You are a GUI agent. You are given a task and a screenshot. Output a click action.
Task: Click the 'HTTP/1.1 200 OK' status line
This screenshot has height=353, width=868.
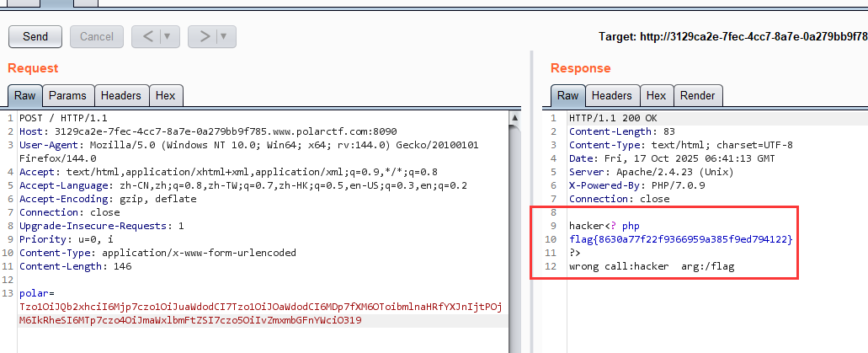coord(613,118)
